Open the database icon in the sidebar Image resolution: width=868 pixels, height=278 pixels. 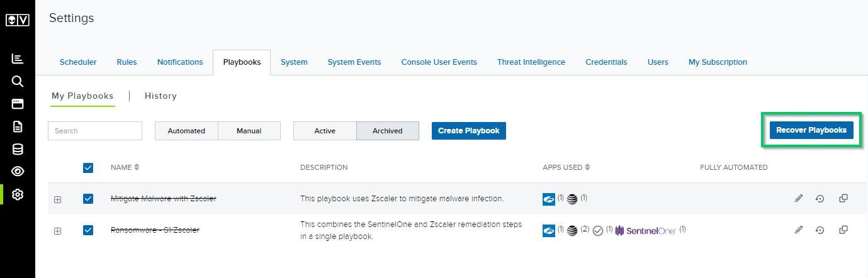(18, 149)
